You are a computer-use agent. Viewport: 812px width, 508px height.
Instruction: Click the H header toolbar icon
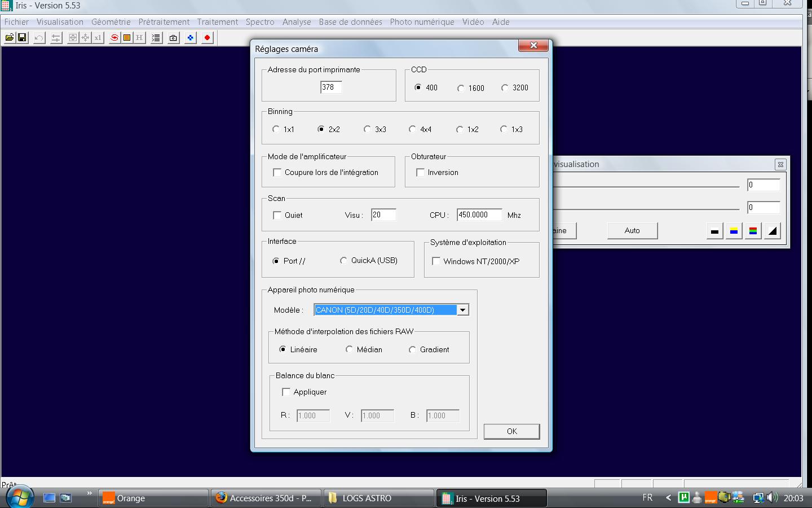point(139,38)
